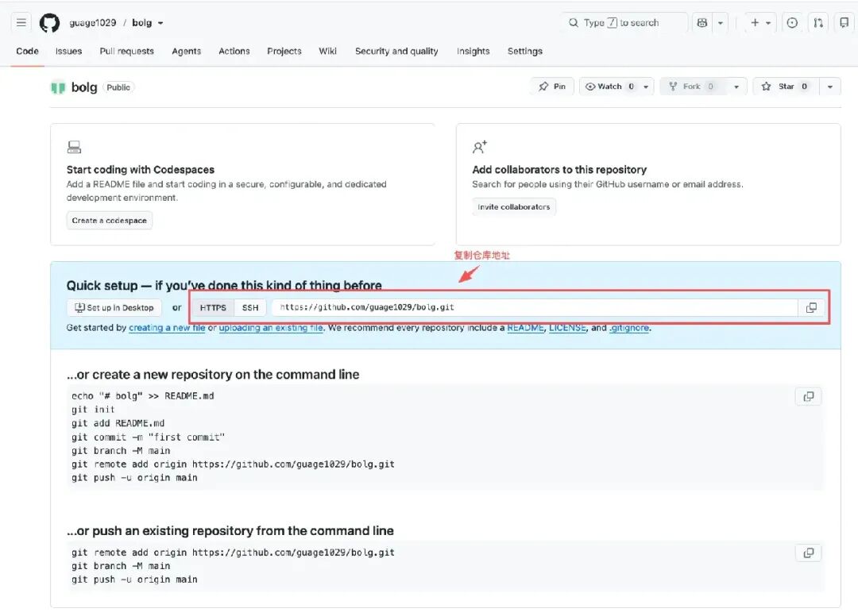This screenshot has height=616, width=858.
Task: Open the Insights tab
Action: (473, 51)
